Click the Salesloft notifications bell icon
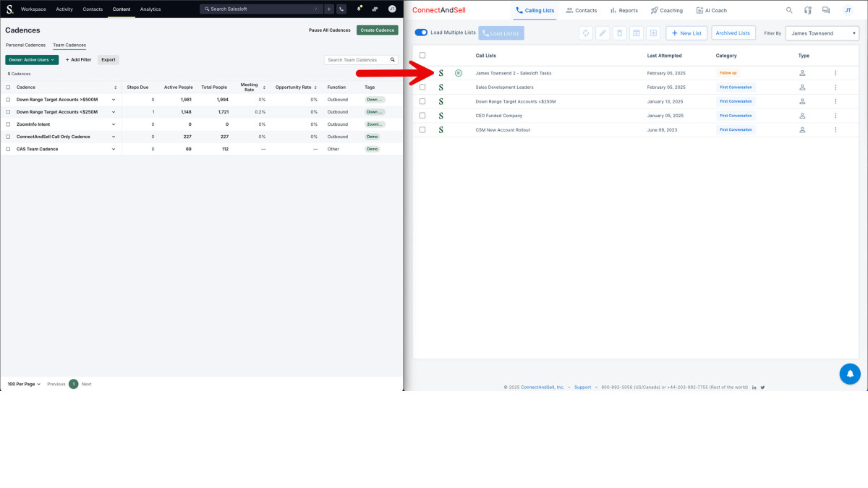Viewport: 868px width, 488px height. [x=359, y=9]
